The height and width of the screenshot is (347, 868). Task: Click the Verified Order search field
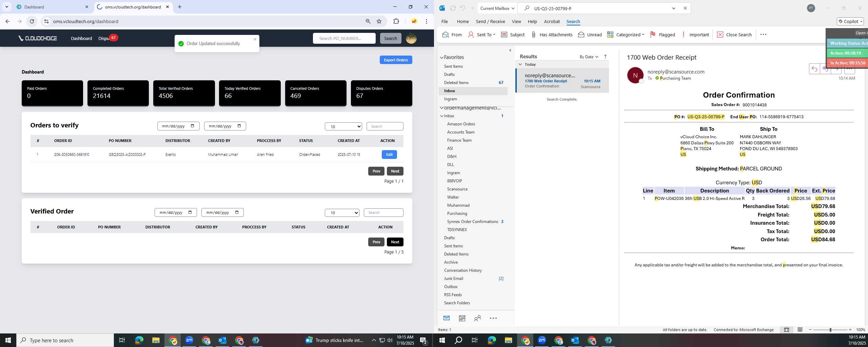[383, 212]
